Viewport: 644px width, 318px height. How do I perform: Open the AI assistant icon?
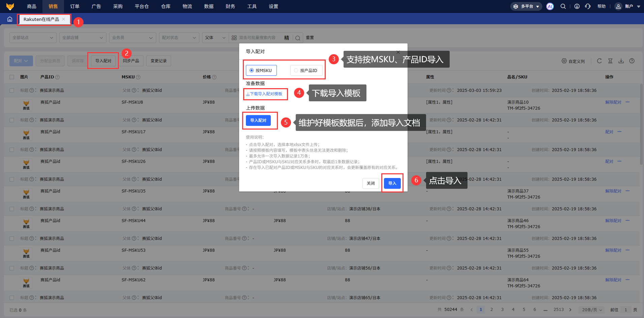click(x=550, y=6)
